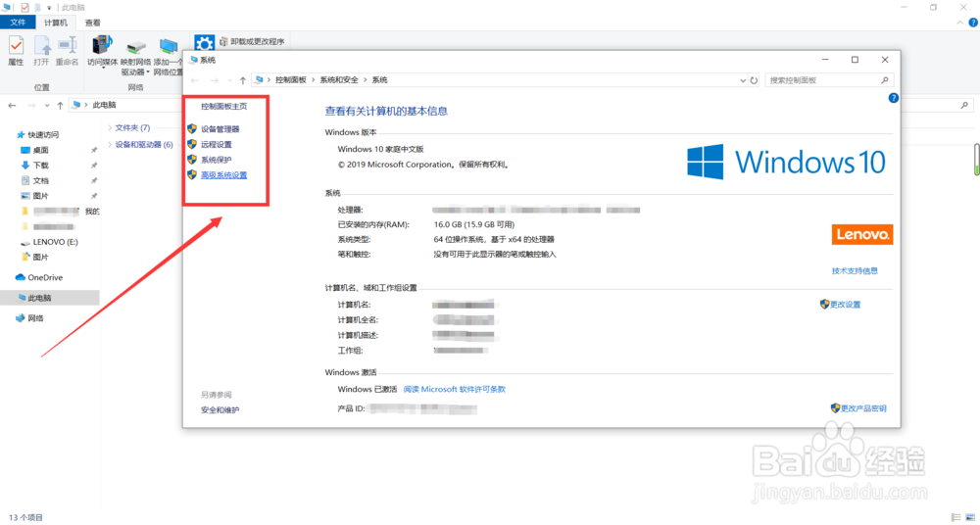Click the open Settings gear icon in ribbon

click(x=205, y=42)
